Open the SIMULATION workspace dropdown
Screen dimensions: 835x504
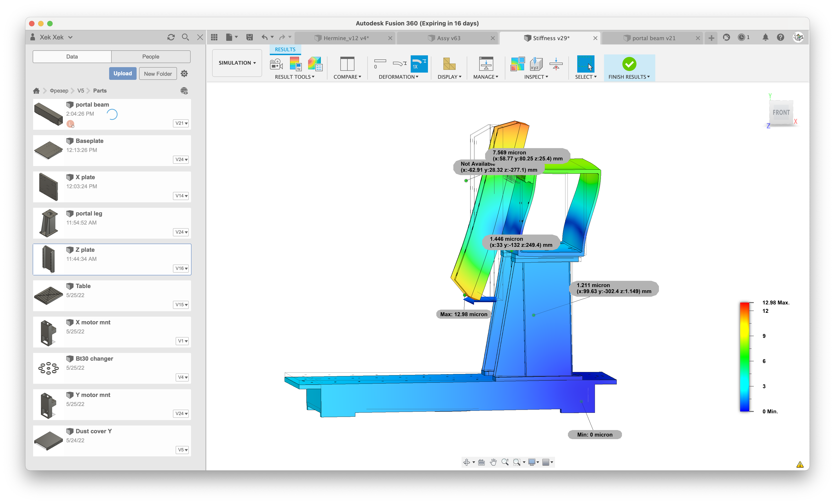237,63
